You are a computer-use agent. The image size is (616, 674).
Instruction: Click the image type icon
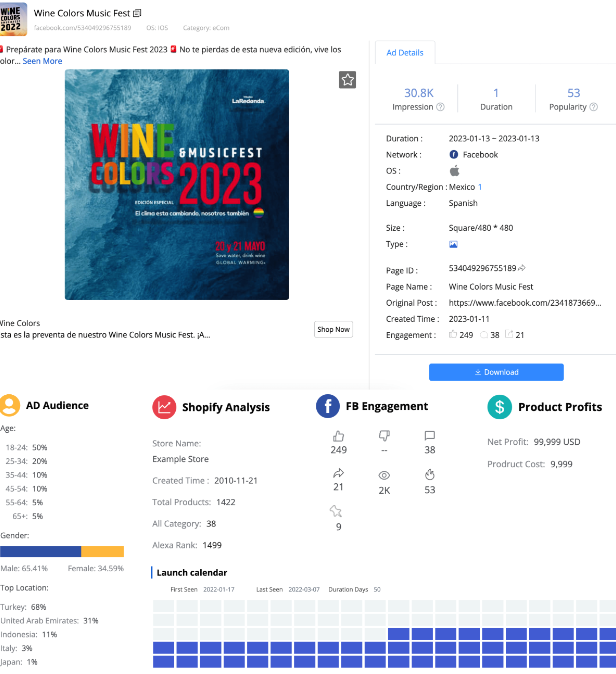point(453,244)
